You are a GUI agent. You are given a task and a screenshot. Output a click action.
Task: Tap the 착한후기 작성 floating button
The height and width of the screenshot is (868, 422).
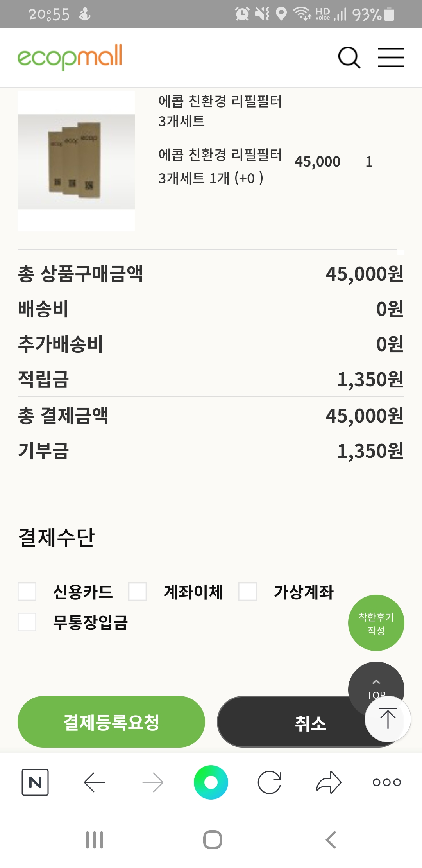click(376, 623)
